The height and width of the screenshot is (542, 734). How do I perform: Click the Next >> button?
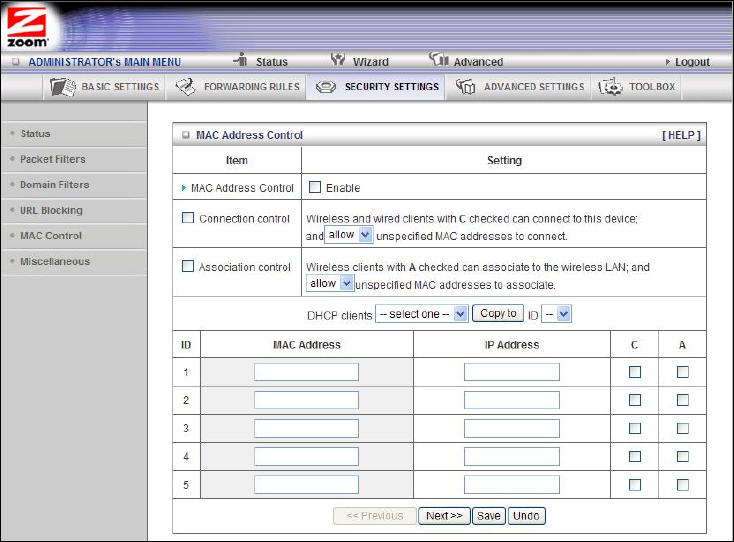tap(444, 516)
